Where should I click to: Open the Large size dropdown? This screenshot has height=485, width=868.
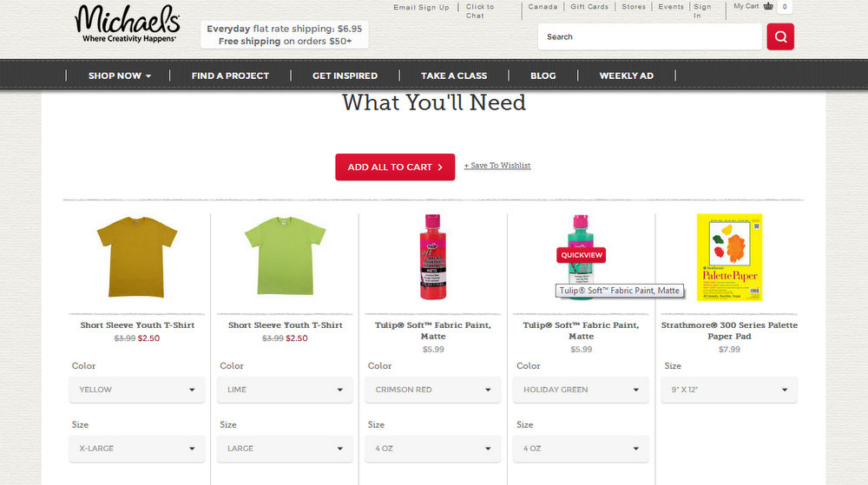tap(285, 449)
